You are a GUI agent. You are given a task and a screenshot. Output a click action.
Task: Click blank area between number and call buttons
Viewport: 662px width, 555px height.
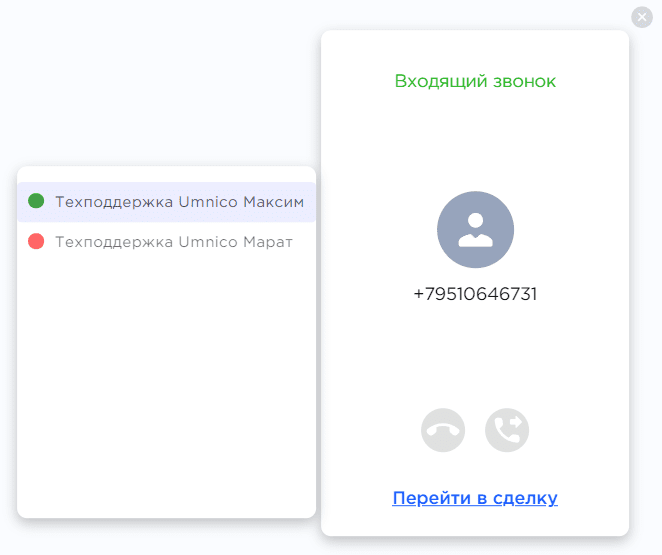[475, 360]
